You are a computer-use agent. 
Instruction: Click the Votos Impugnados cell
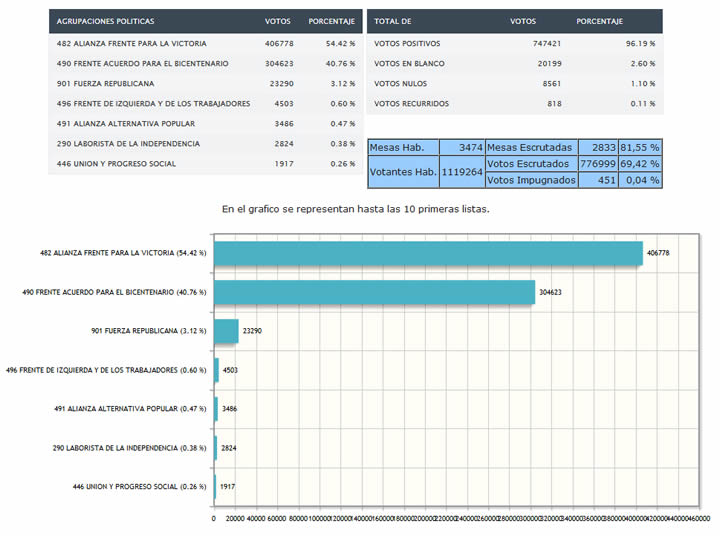(x=530, y=180)
